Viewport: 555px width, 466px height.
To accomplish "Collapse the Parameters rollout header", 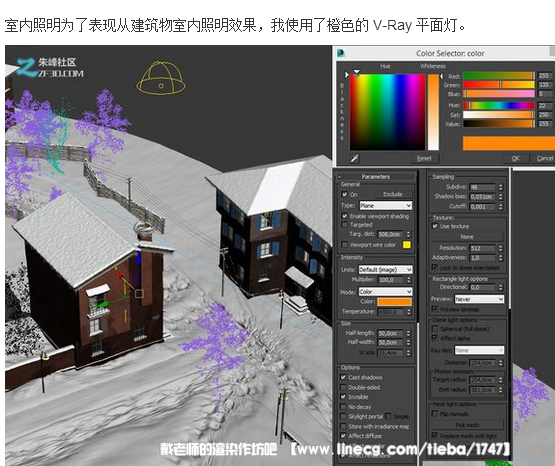I will (x=376, y=176).
